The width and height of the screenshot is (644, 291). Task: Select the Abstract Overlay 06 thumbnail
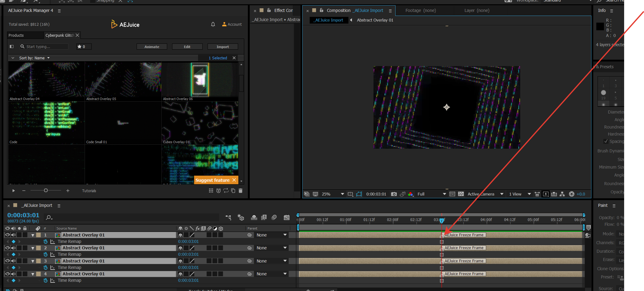tap(200, 80)
